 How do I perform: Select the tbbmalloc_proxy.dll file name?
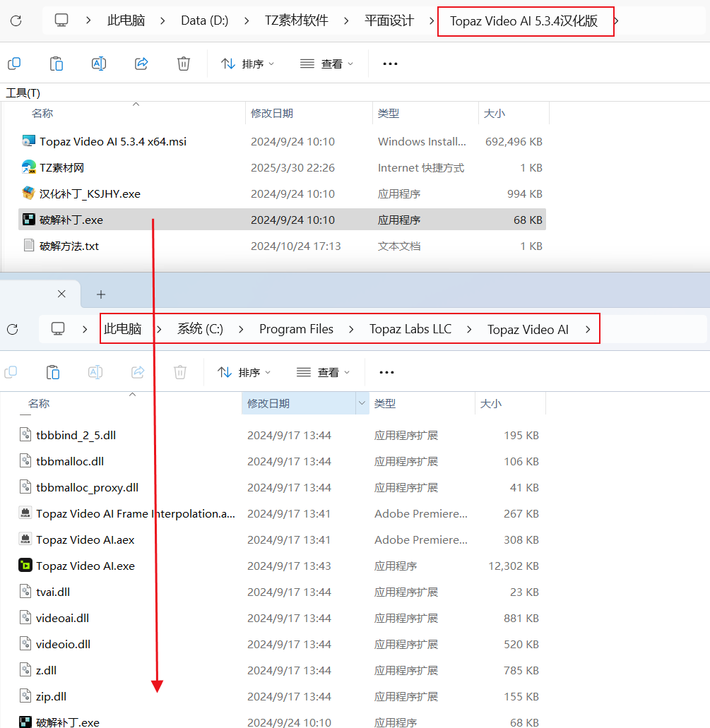[x=88, y=487]
